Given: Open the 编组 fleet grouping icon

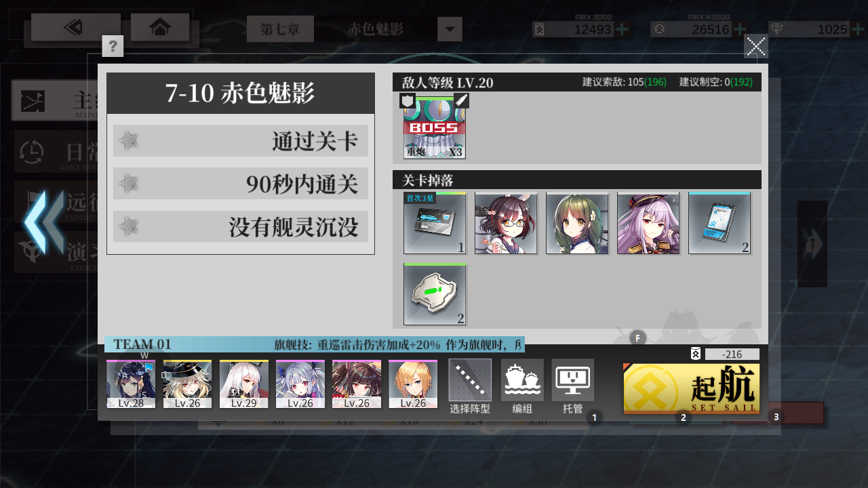Looking at the screenshot, I should click(x=522, y=386).
